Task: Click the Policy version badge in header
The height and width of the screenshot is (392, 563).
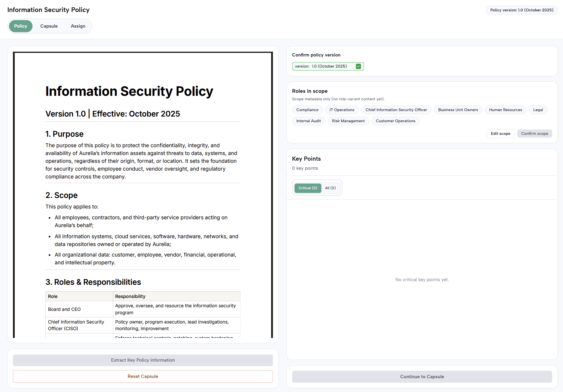Action: pos(522,10)
